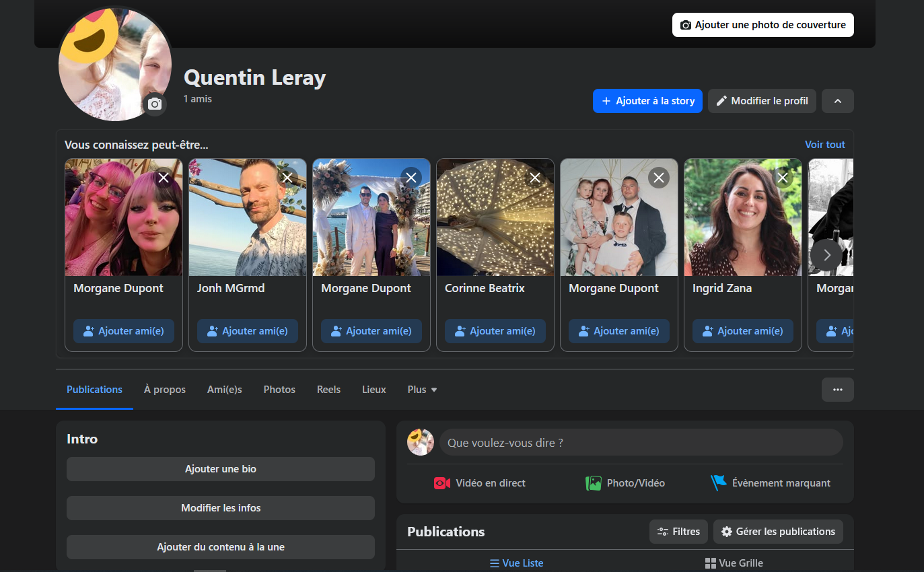
Task: Go to the Photos tab
Action: pos(279,390)
